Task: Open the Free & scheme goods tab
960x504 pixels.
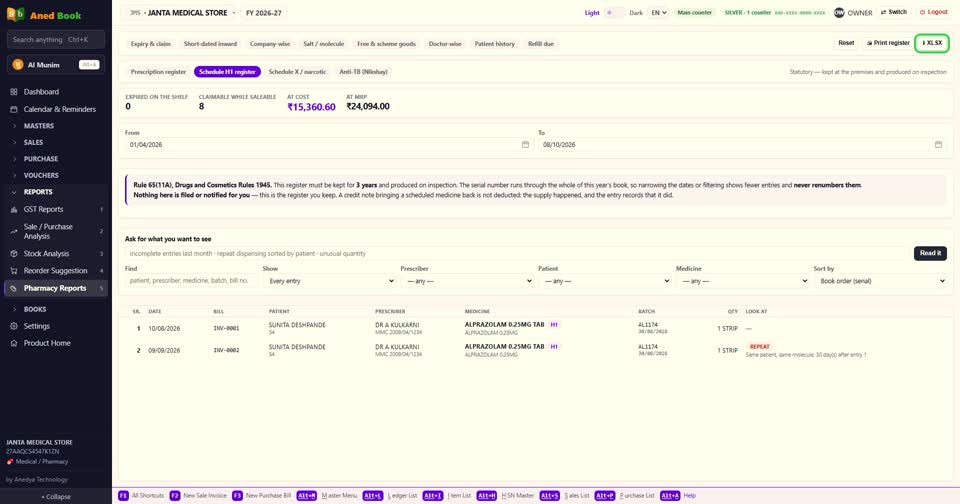Action: coord(386,44)
